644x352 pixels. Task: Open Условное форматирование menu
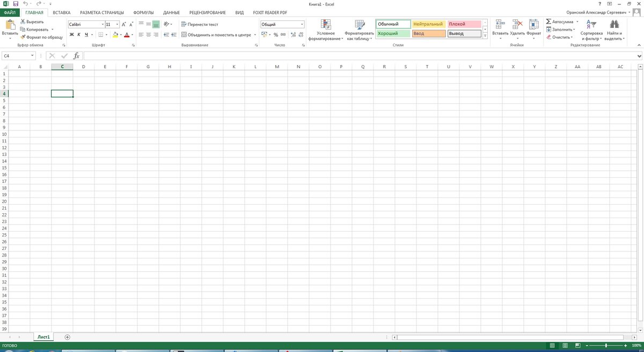pos(326,31)
